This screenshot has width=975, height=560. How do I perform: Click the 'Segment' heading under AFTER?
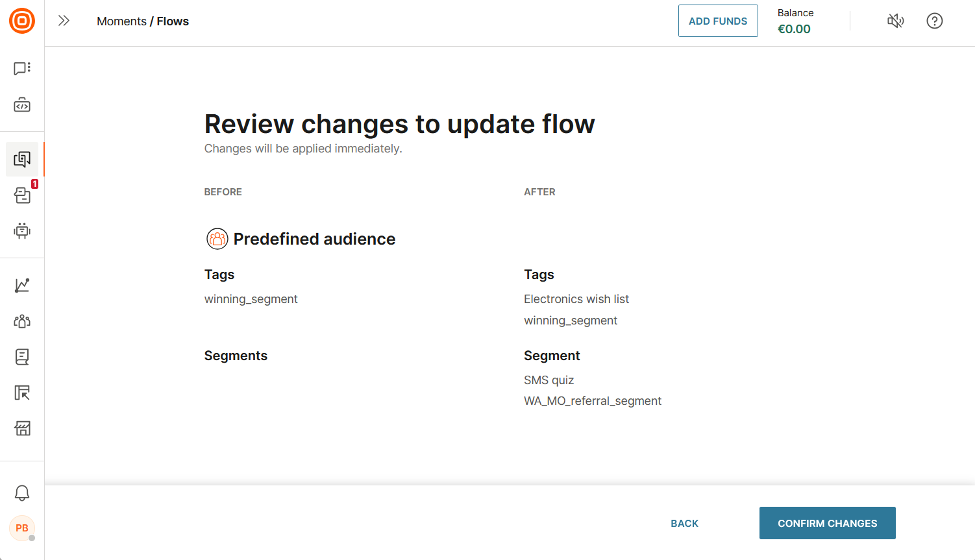pyautogui.click(x=552, y=356)
